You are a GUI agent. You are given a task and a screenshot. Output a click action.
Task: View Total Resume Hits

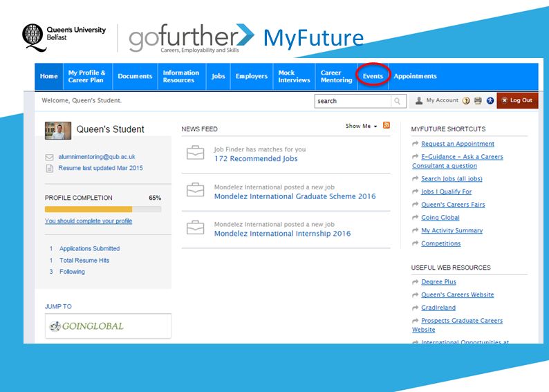pos(84,261)
